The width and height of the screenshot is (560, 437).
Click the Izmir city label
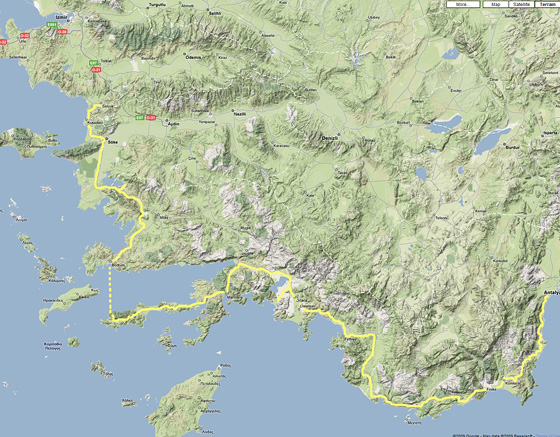point(61,17)
